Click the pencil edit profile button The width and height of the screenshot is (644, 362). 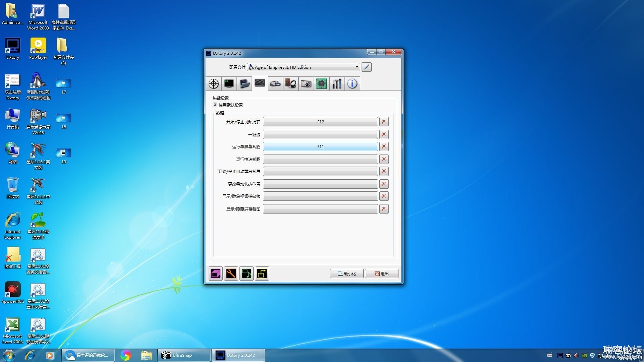(x=367, y=67)
